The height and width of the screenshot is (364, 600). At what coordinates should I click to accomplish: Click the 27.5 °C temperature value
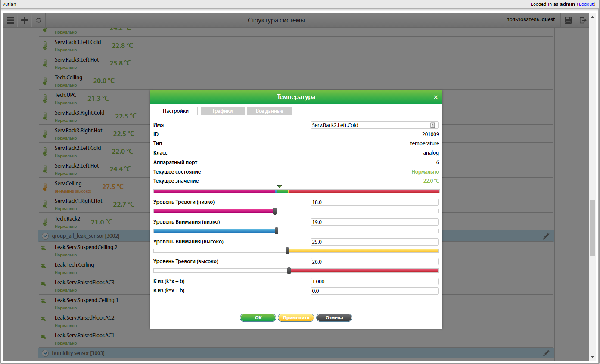point(113,187)
